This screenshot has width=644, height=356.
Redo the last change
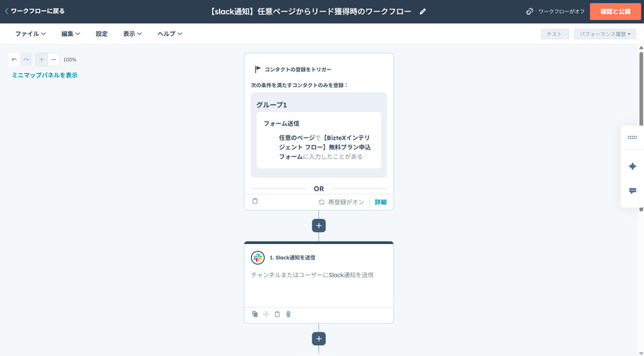click(26, 59)
